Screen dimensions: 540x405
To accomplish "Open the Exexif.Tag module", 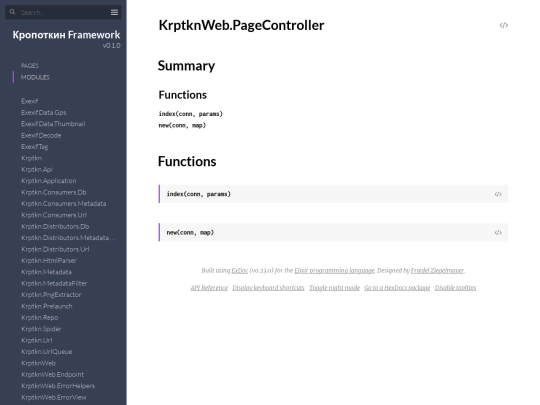I will pos(34,147).
